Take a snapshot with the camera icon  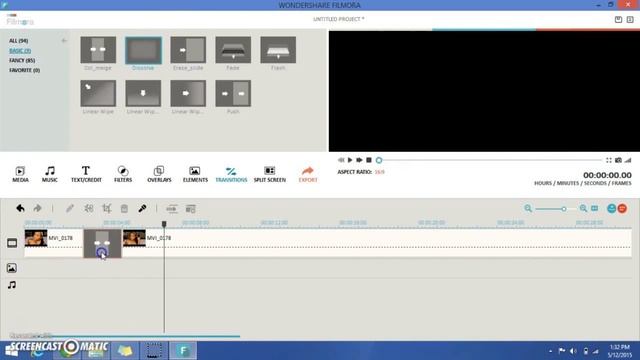click(618, 160)
